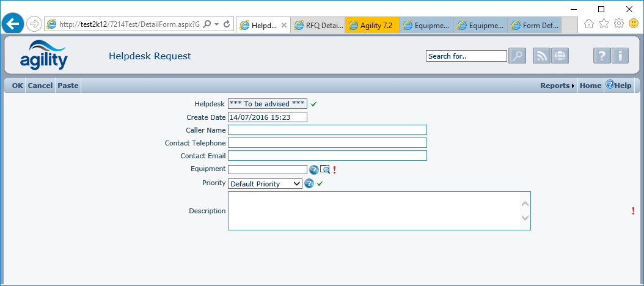Click the help icon beside Equipment field
Screen dimensions: 644x286
314,169
